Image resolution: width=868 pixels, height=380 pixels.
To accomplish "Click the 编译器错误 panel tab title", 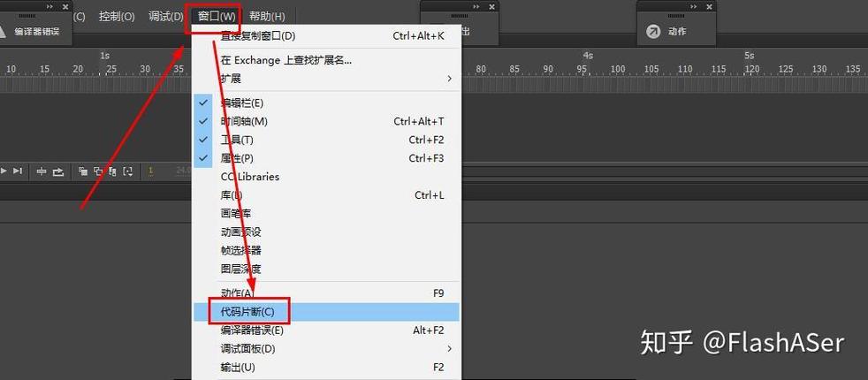I will (x=36, y=32).
